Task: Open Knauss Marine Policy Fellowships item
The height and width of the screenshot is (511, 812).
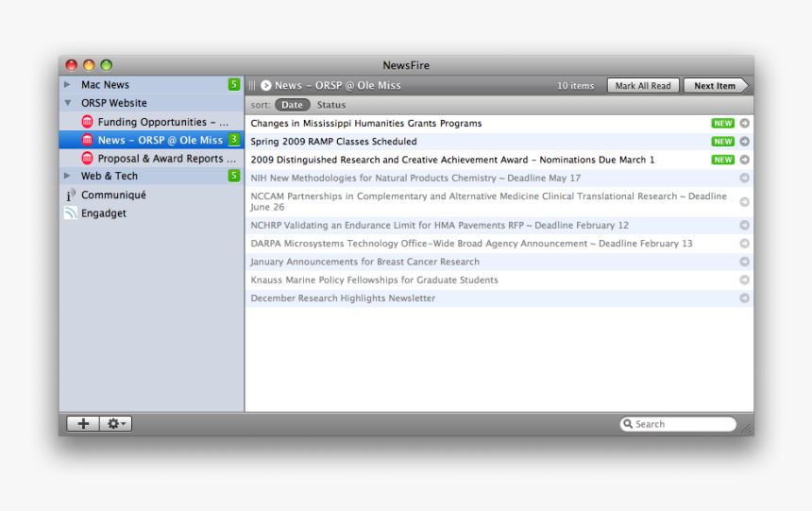Action: coord(499,280)
